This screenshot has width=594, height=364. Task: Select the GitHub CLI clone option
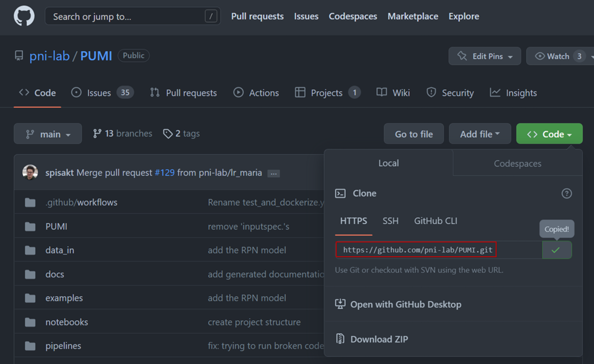436,221
